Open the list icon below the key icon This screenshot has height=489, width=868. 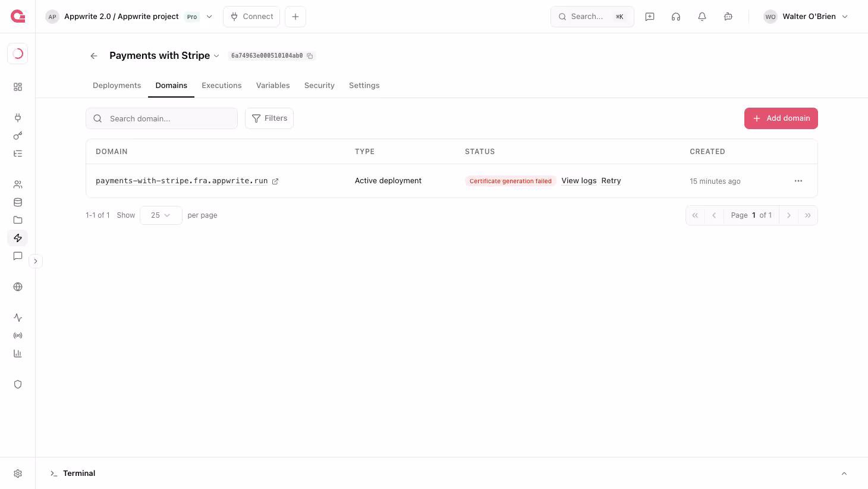tap(18, 153)
